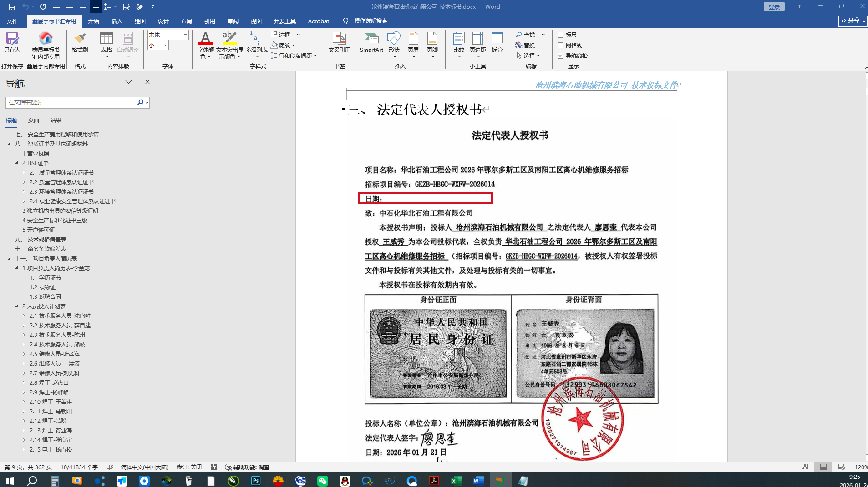This screenshot has height=487, width=868.
Task: Close the 导航 navigation pane
Action: [x=147, y=82]
